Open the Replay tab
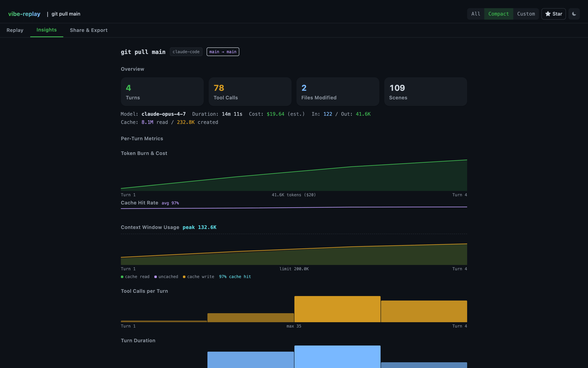This screenshot has height=368, width=588. click(15, 30)
